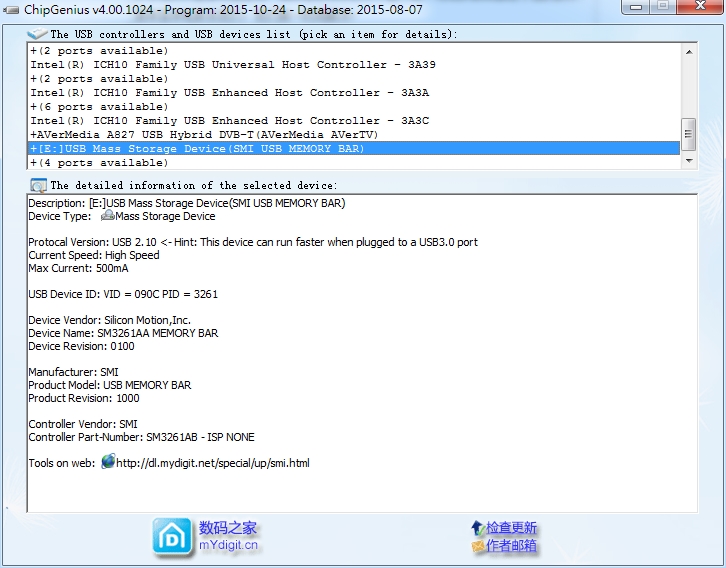Minimize the ChipGenius window

coord(636,6)
